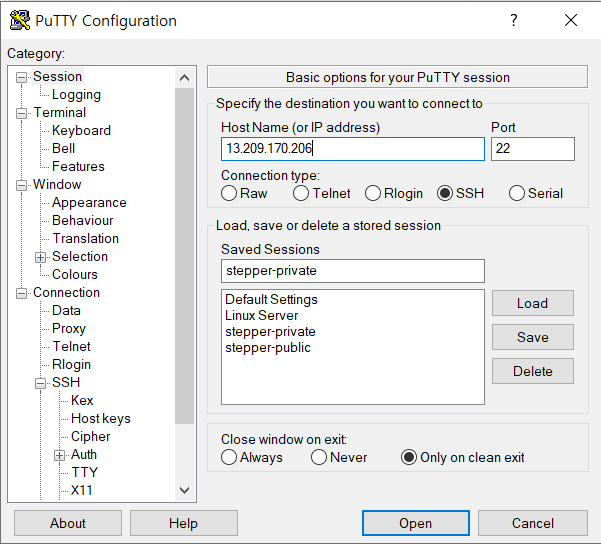Click the category tree scrollbar thumb
The image size is (601, 544).
click(184, 256)
